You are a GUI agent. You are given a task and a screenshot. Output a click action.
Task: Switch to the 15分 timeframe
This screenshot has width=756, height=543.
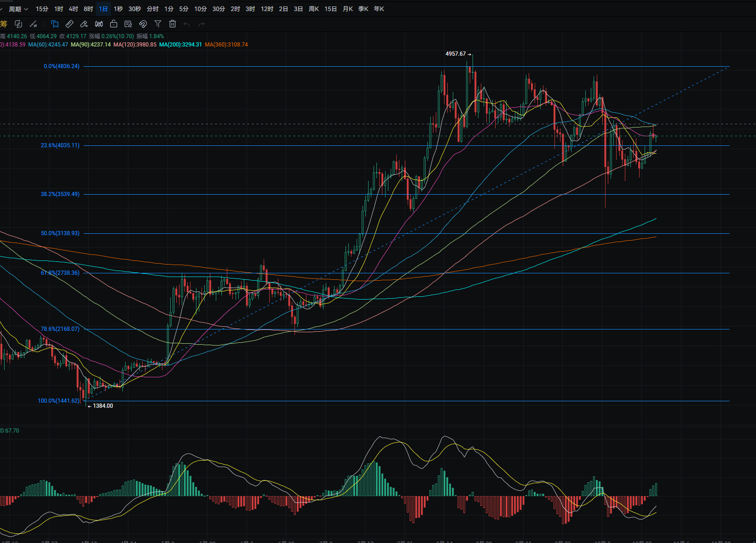click(42, 9)
